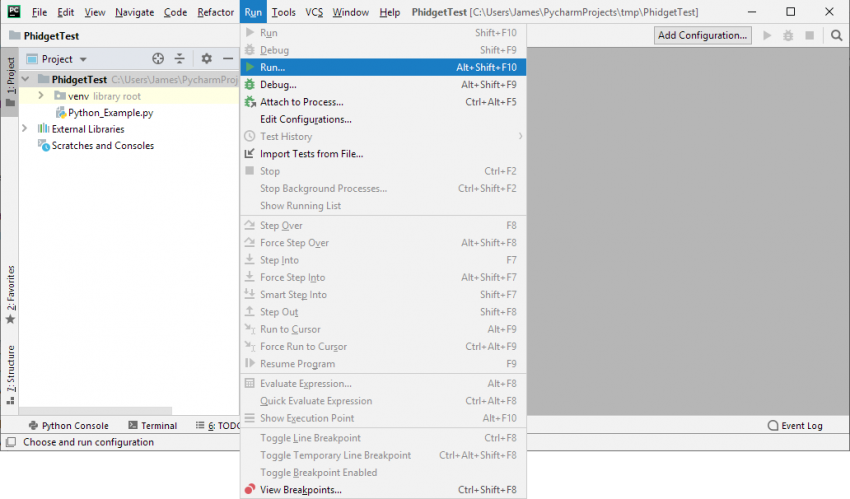Click the Run toolbar play icon
Viewport: 850px width, 499px height.
click(x=767, y=36)
